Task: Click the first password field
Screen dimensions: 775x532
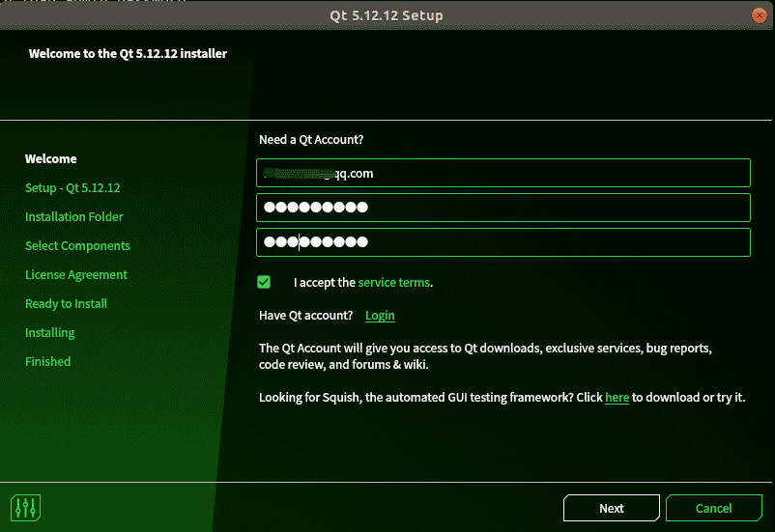Action: [502, 208]
